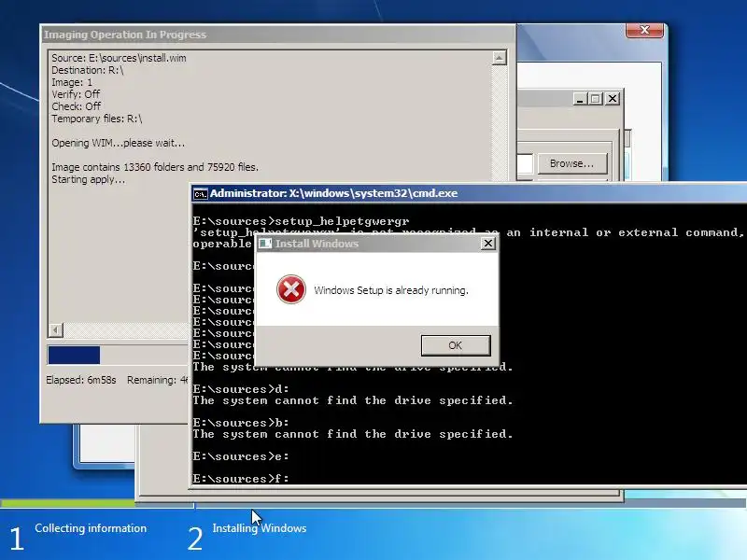This screenshot has height=560, width=747.
Task: Click 'Windows Setup is already running.' message
Action: (x=391, y=290)
